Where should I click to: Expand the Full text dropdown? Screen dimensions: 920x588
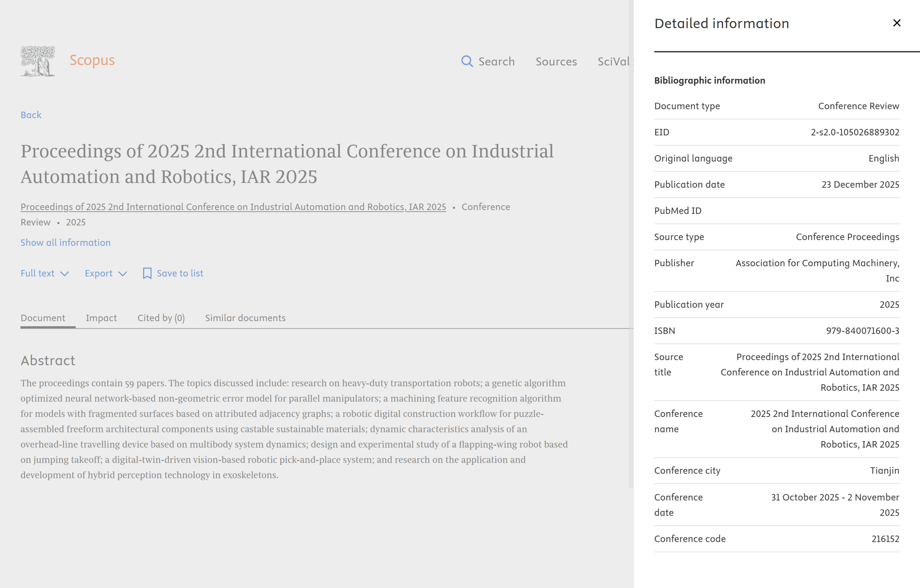(45, 273)
